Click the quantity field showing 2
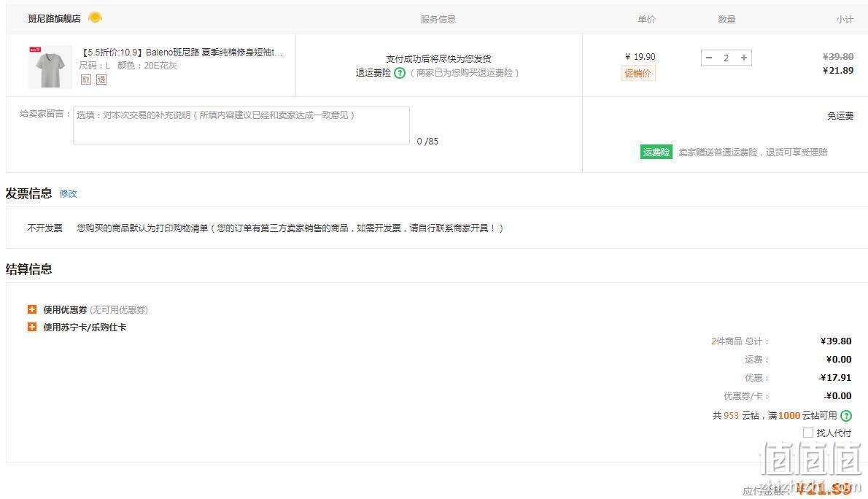This screenshot has width=868, height=499. click(726, 58)
